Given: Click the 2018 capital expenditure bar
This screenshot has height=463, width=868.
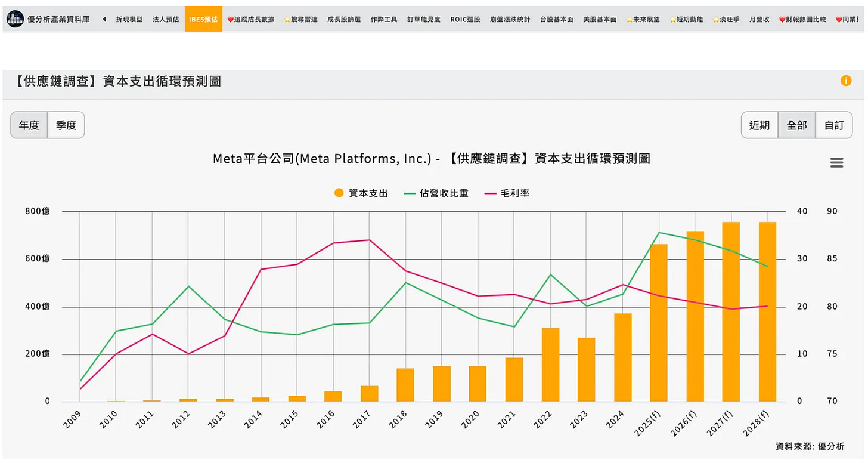Looking at the screenshot, I should tap(405, 385).
